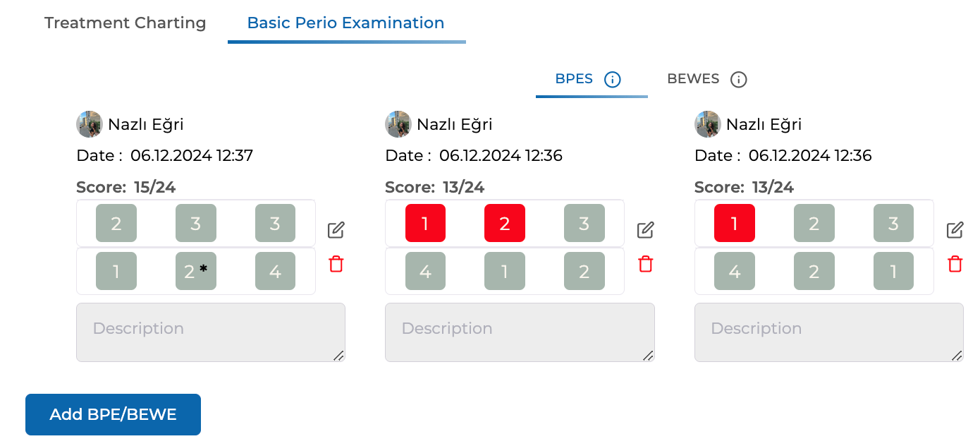Click edit pencil on rightmost exam card
The width and height of the screenshot is (980, 446).
[x=955, y=230]
